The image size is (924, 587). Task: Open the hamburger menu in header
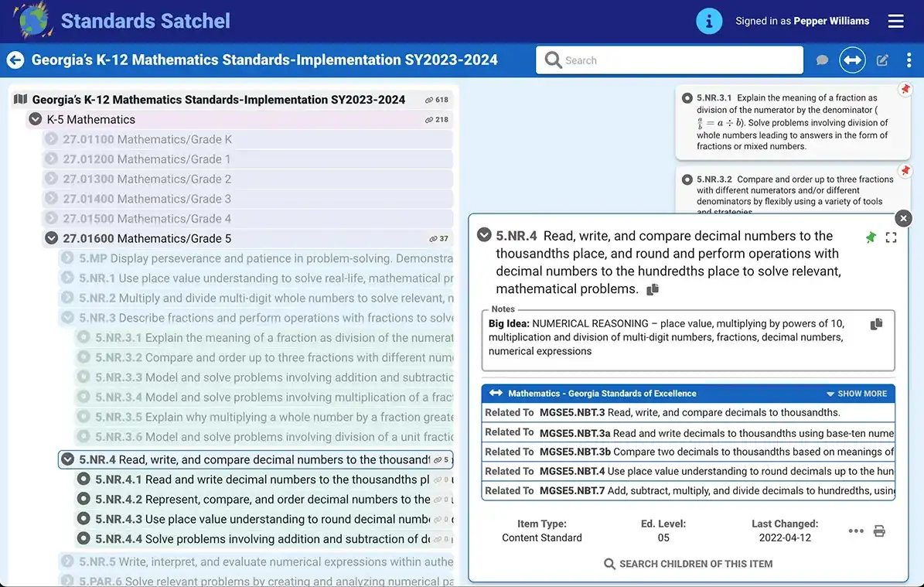[895, 21]
